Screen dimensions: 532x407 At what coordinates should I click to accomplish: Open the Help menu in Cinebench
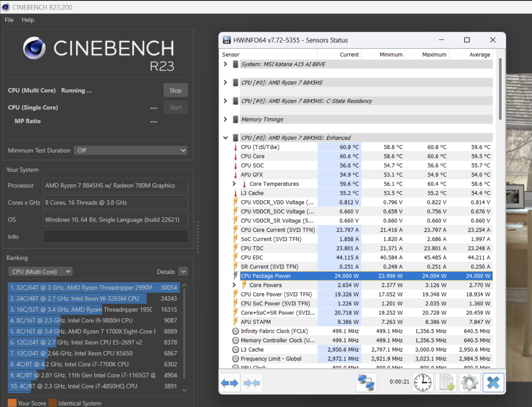[x=28, y=20]
